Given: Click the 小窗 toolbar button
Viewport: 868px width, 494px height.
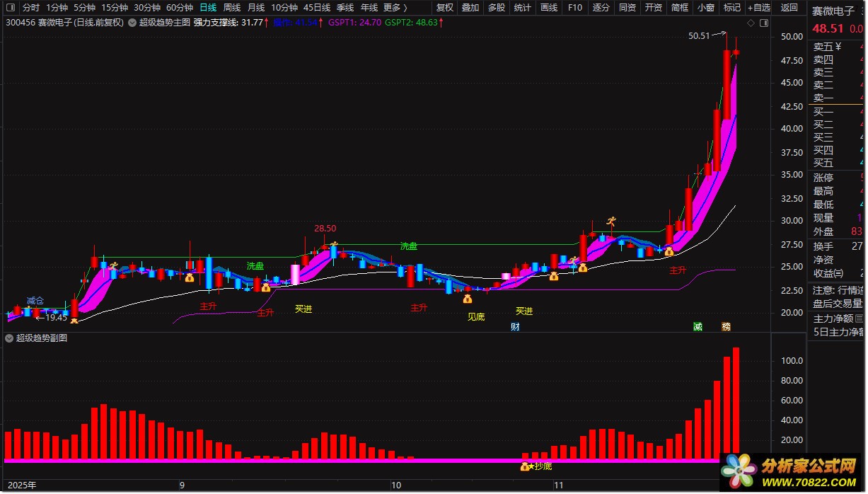Looking at the screenshot, I should tap(706, 8).
